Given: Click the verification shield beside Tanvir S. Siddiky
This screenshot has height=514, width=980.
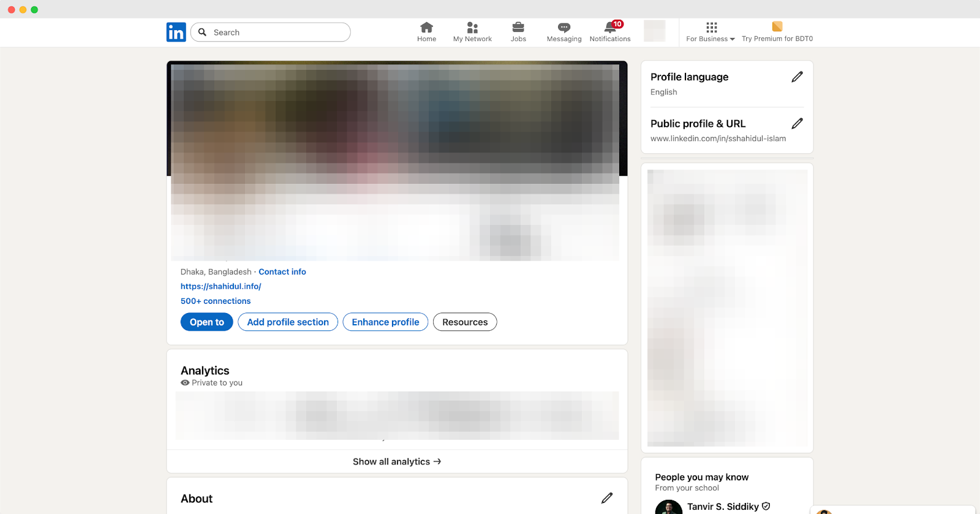Looking at the screenshot, I should tap(766, 506).
